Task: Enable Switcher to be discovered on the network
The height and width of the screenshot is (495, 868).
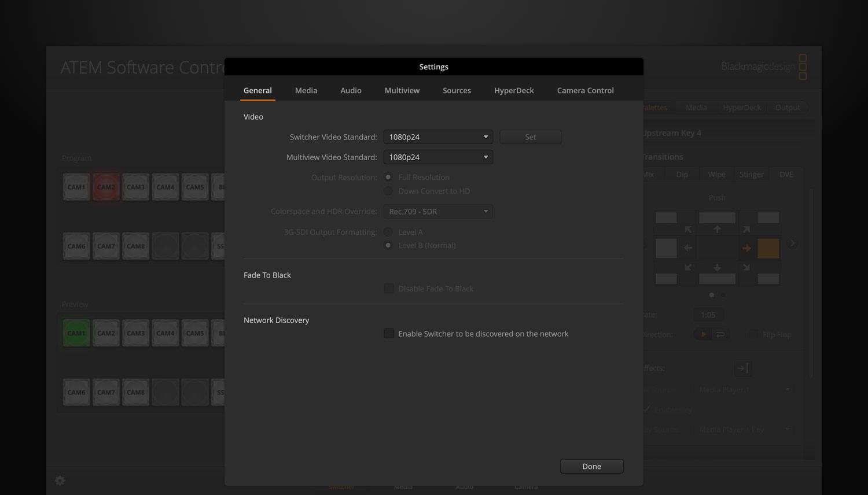Action: tap(388, 333)
